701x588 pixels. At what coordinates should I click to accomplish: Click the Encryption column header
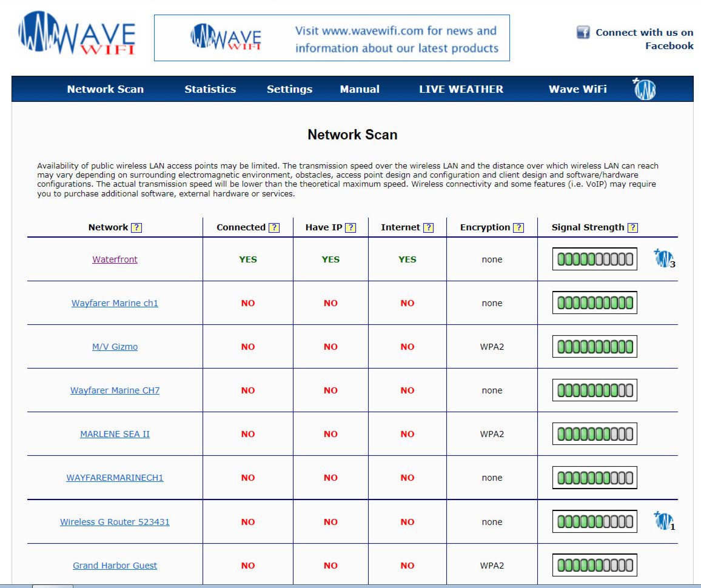pyautogui.click(x=485, y=227)
